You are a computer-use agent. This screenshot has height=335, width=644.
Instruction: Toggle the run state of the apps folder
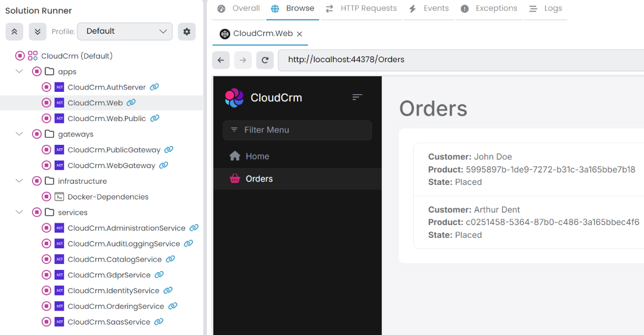tap(37, 71)
